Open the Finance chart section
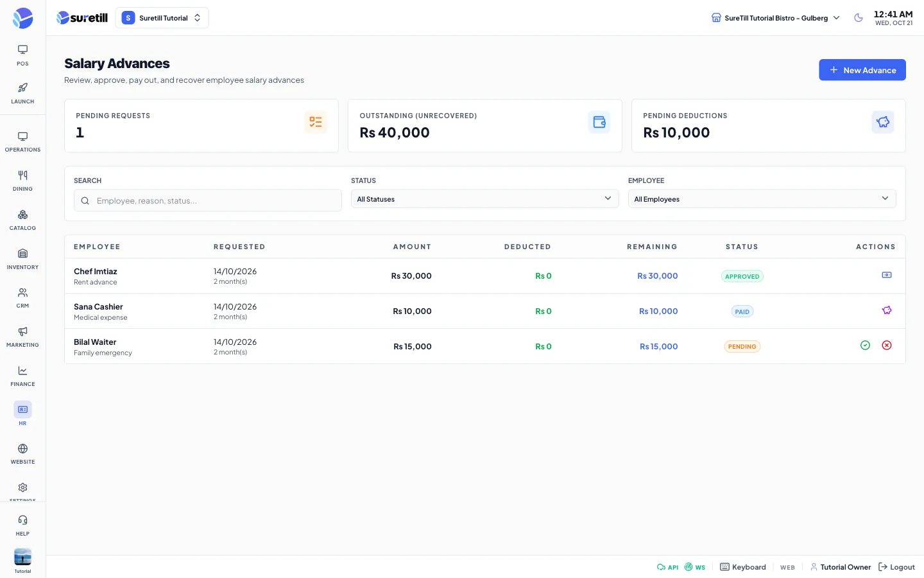Viewport: 924px width, 578px height. point(22,376)
